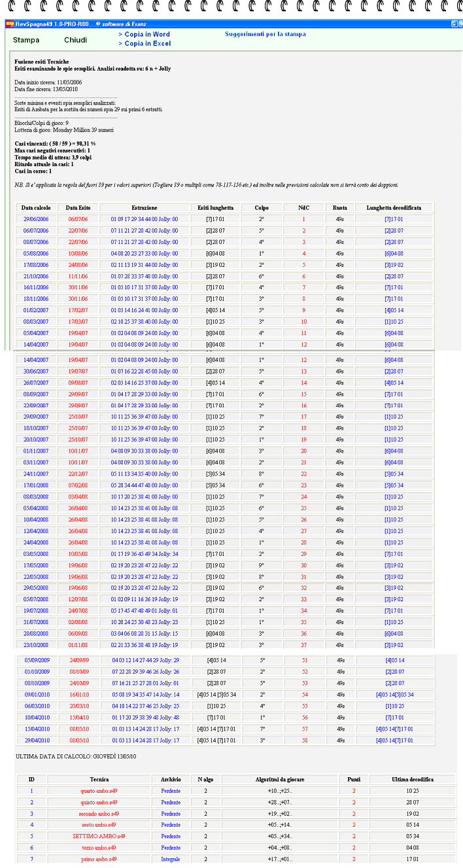Click the 'Archivio' column header
The height and width of the screenshot is (868, 463).
click(171, 779)
